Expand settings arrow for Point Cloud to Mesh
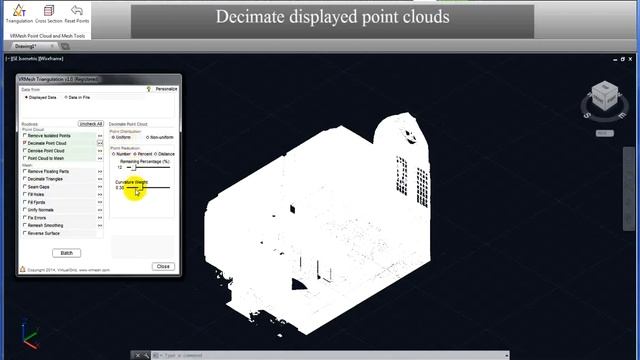This screenshot has height=360, width=640. click(100, 158)
